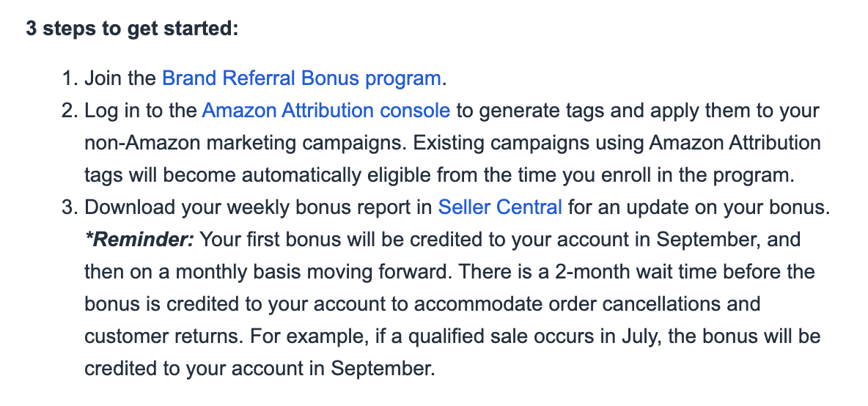The width and height of the screenshot is (868, 406).
Task: Click 'credited to your account in September.' line
Action: (x=260, y=369)
